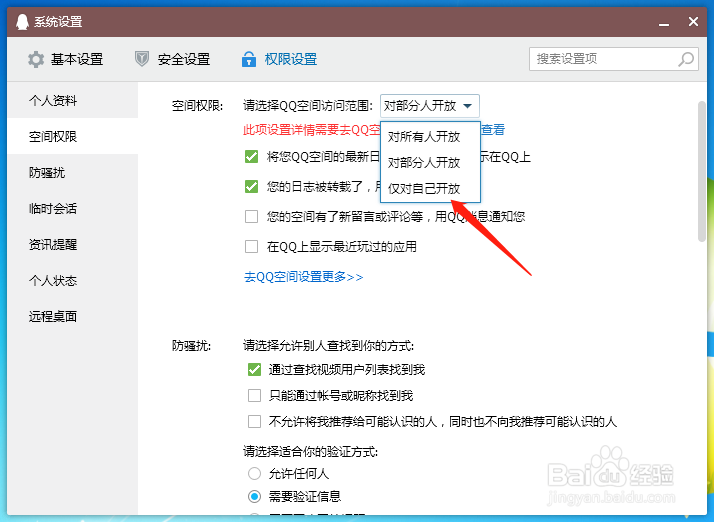Close the 系统设置 window

coord(693,21)
